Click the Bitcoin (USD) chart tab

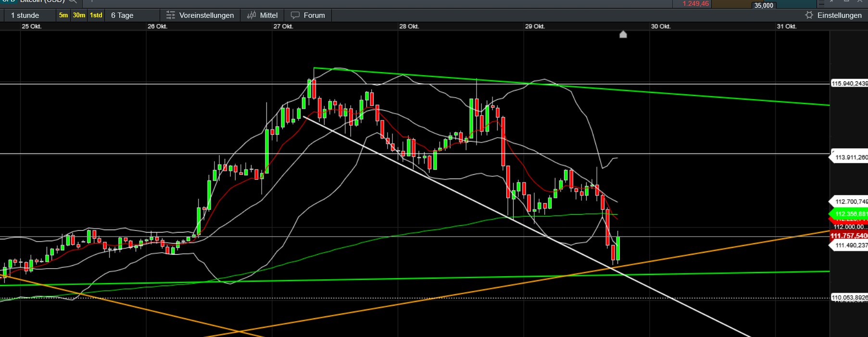[x=42, y=1]
